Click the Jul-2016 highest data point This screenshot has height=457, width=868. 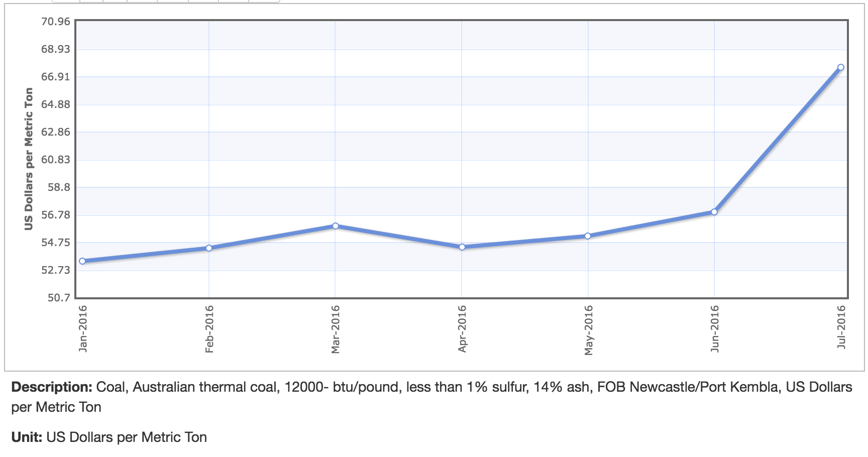(x=841, y=67)
